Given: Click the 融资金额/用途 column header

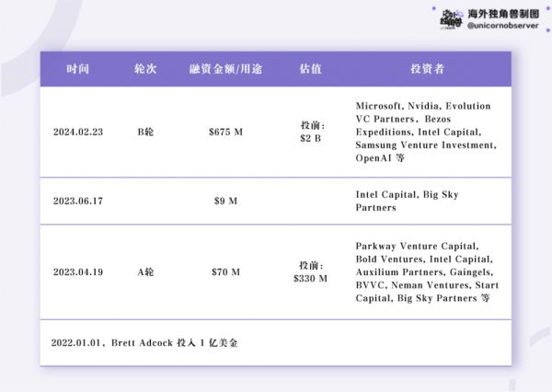Looking at the screenshot, I should point(225,70).
